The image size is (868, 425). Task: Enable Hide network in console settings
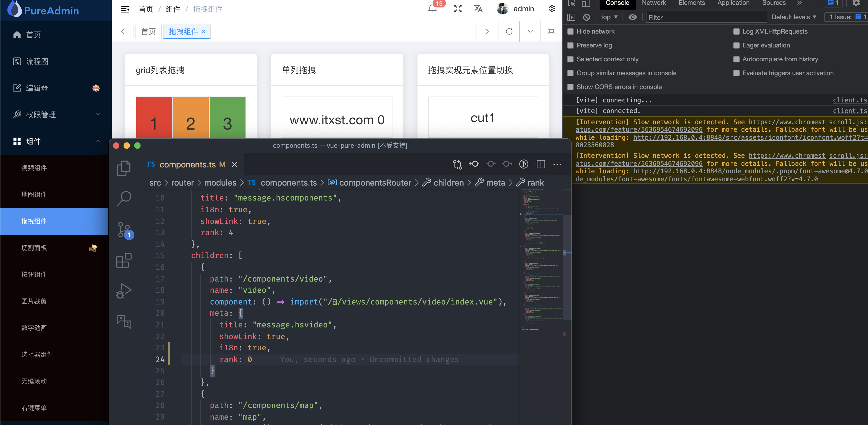tap(571, 31)
